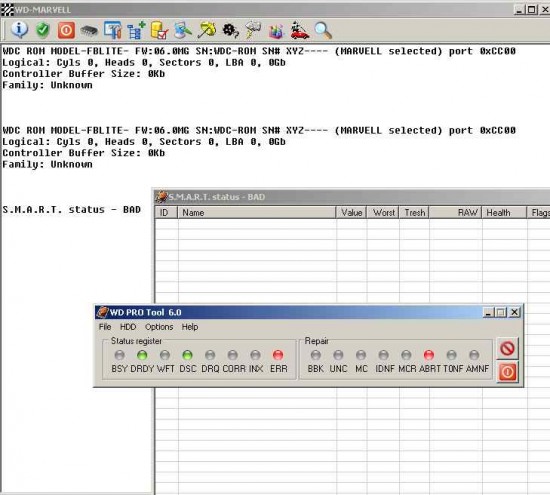Screen dimensions: 550x495
Task: Click the MC repair LED indicator
Action: coord(361,355)
